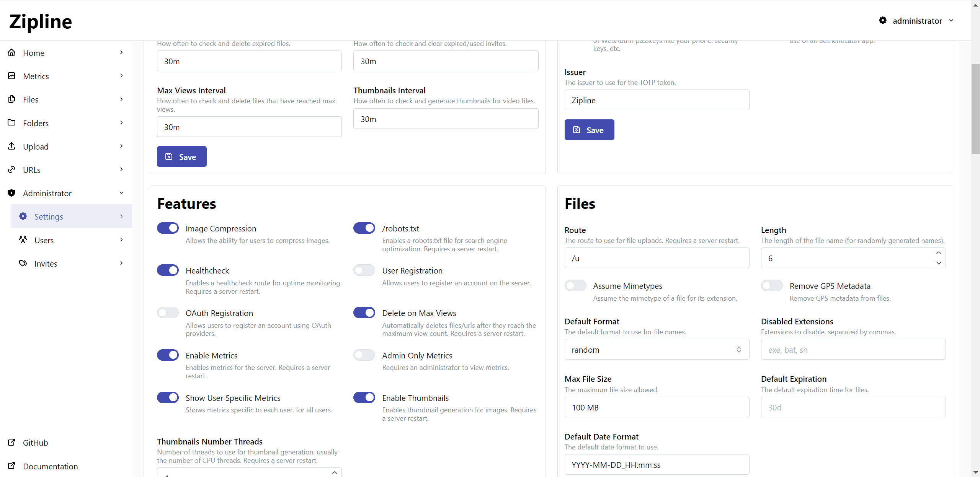The width and height of the screenshot is (980, 477).
Task: Select the Metrics icon in the sidebar
Action: point(11,76)
